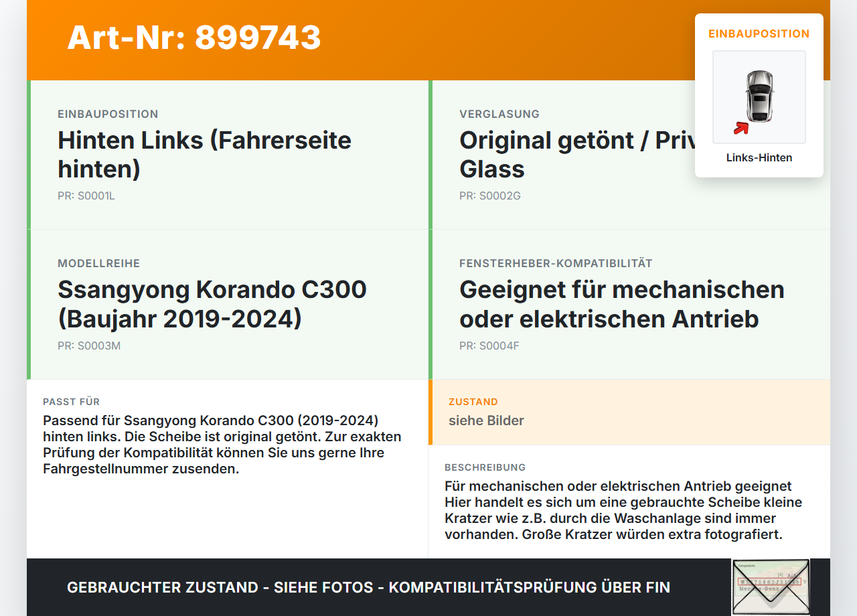Click the 'Passend für Ssangyong Korando' paragraph
857x616 pixels.
coord(222,445)
